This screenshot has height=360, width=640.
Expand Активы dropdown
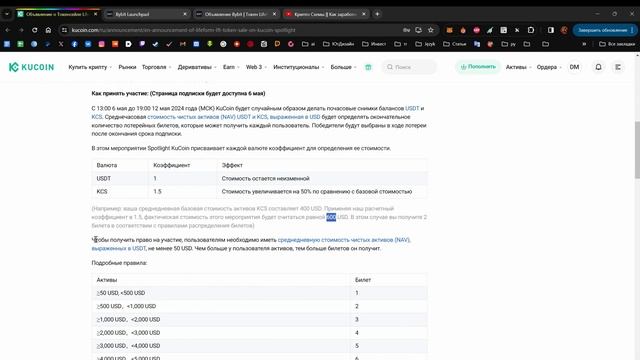(x=518, y=67)
